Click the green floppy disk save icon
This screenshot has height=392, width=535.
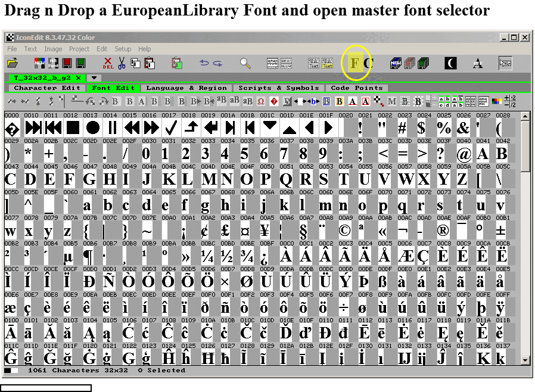point(81,63)
